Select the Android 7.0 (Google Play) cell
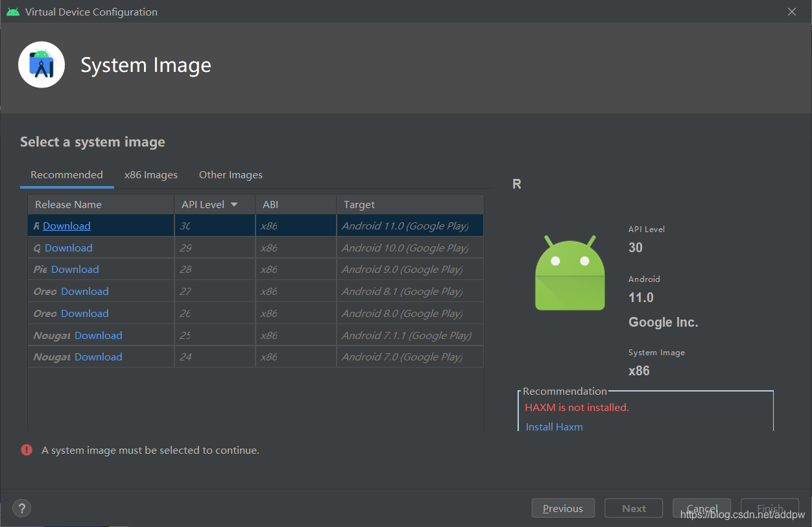Image resolution: width=812 pixels, height=527 pixels. click(410, 357)
